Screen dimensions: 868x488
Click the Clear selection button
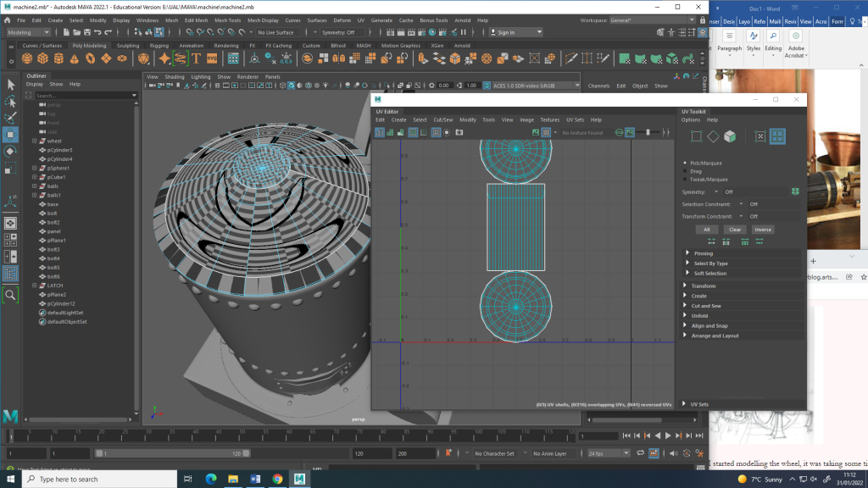click(x=735, y=230)
